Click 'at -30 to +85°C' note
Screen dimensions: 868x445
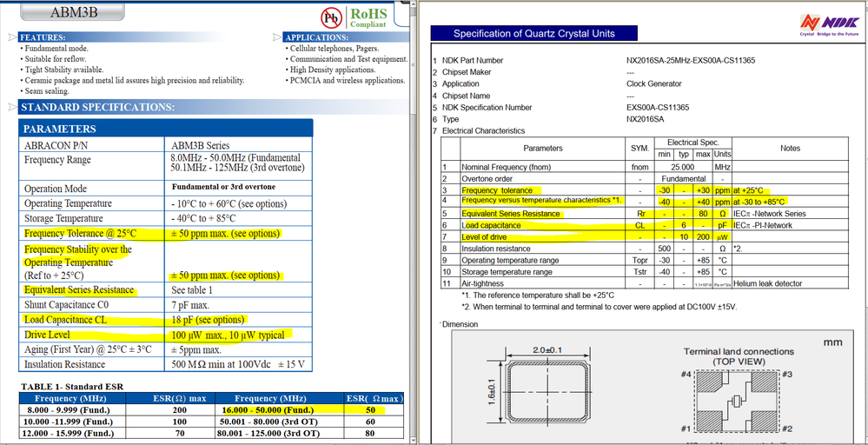tap(760, 202)
